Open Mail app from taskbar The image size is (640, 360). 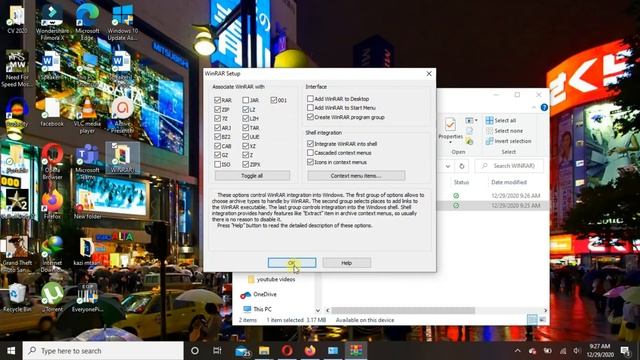point(242,351)
